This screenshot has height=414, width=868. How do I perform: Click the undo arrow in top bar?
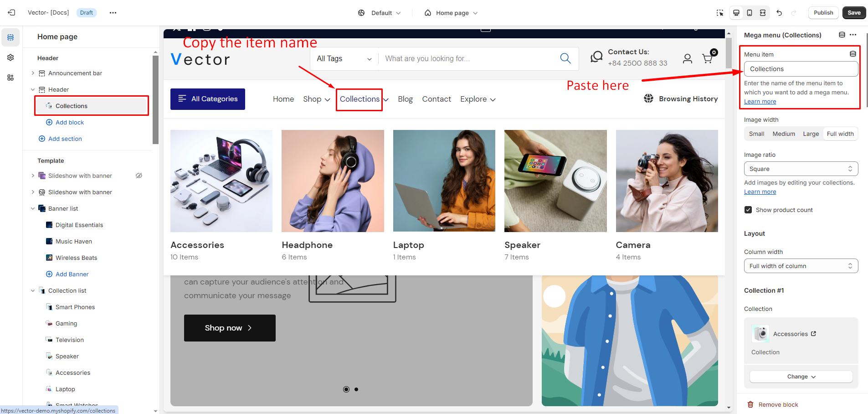[x=779, y=13]
